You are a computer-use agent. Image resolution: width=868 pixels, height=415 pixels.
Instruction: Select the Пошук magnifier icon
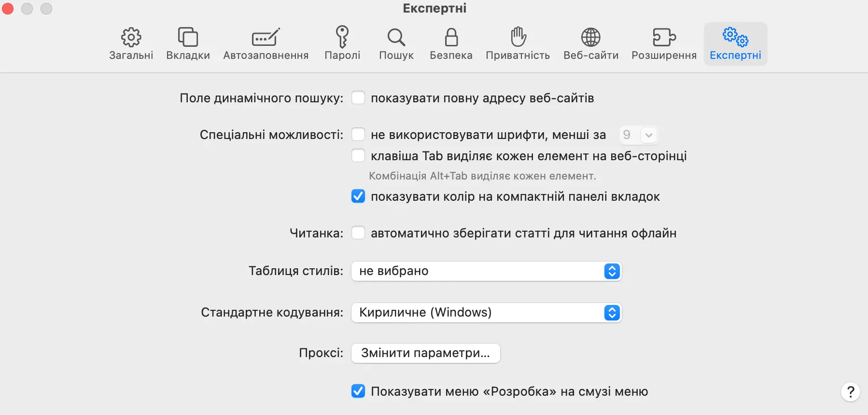tap(396, 37)
